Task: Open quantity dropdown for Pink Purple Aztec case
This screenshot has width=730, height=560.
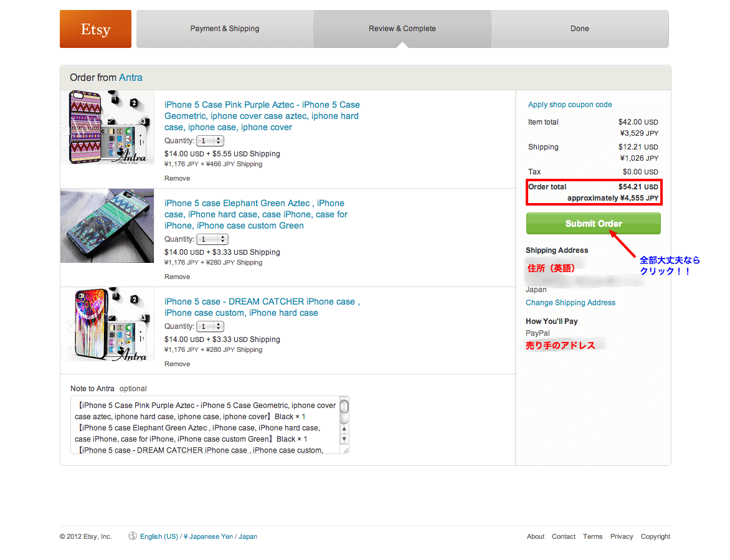Action: (211, 141)
